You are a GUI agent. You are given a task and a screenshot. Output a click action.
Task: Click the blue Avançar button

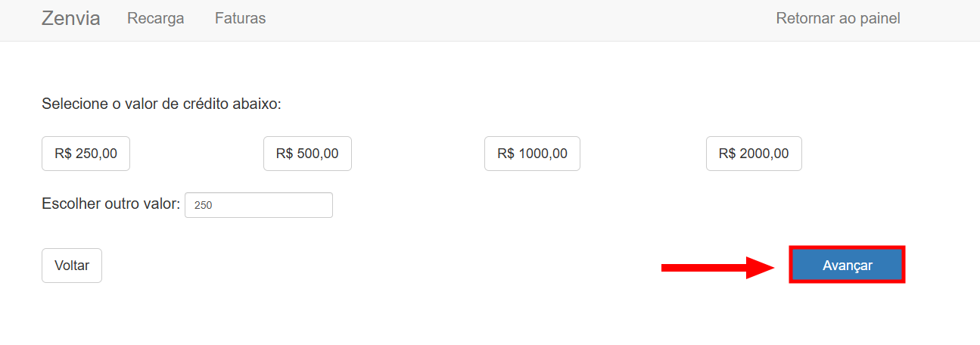(x=847, y=266)
